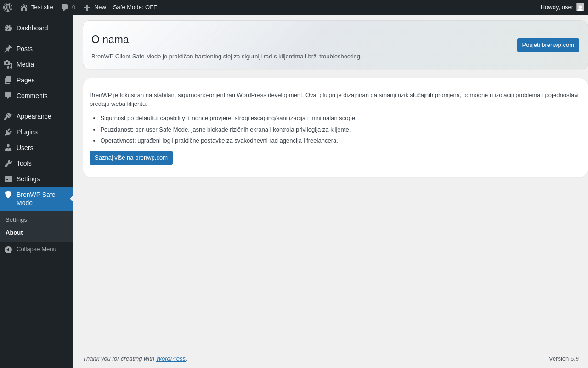The image size is (588, 368).
Task: Open the Dashboard menu item
Action: pyautogui.click(x=32, y=28)
